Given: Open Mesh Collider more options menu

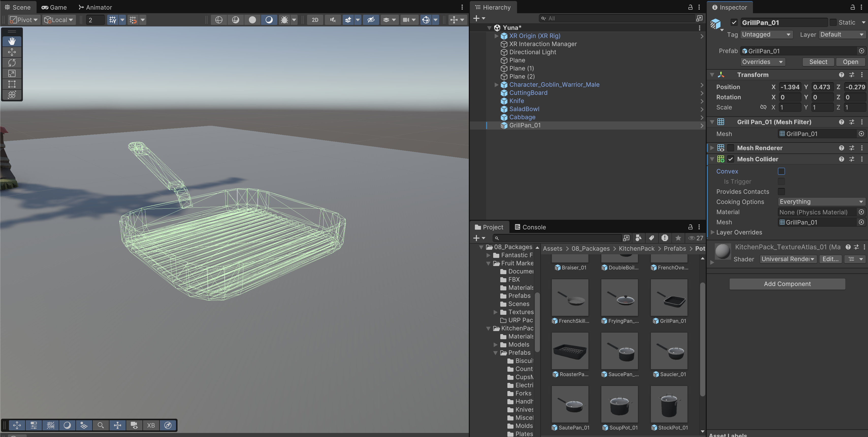Looking at the screenshot, I should [862, 159].
